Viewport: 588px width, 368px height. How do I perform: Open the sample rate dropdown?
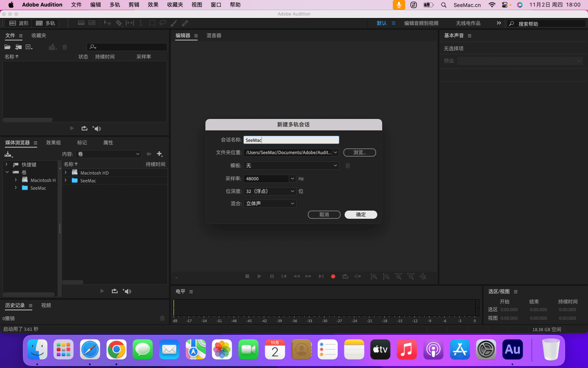(292, 179)
